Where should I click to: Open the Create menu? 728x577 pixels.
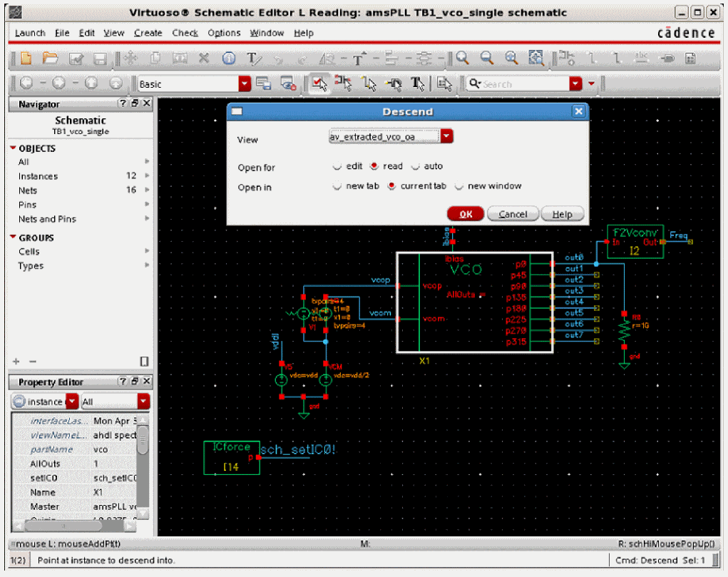tap(148, 33)
